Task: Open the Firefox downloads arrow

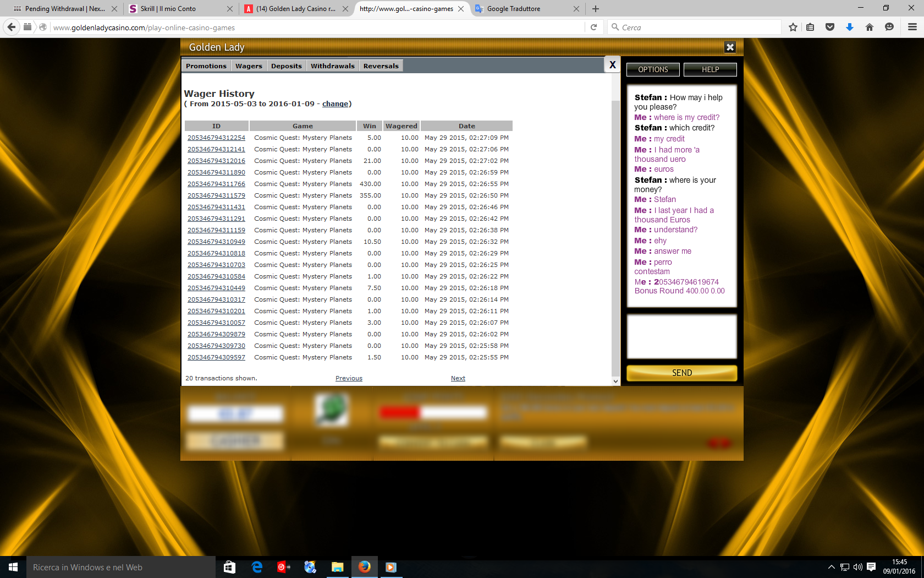Action: coord(850,27)
